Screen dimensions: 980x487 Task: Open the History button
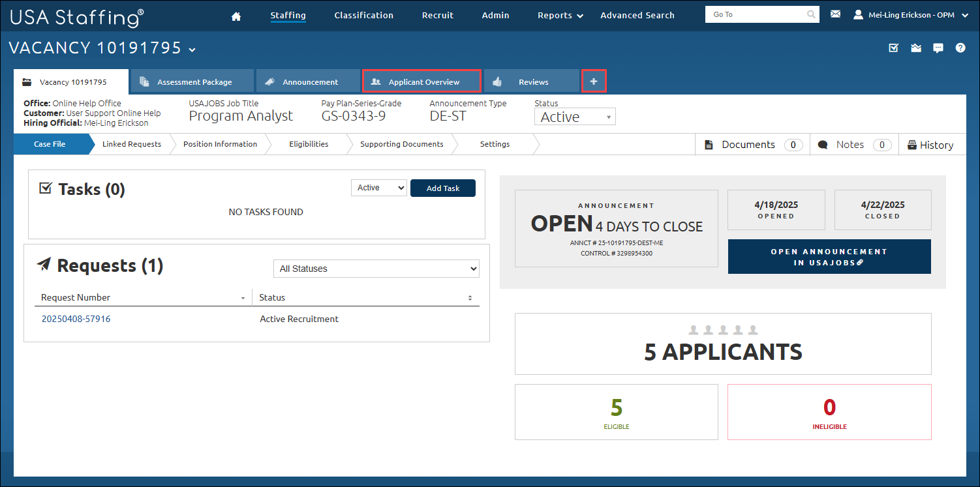pyautogui.click(x=932, y=145)
